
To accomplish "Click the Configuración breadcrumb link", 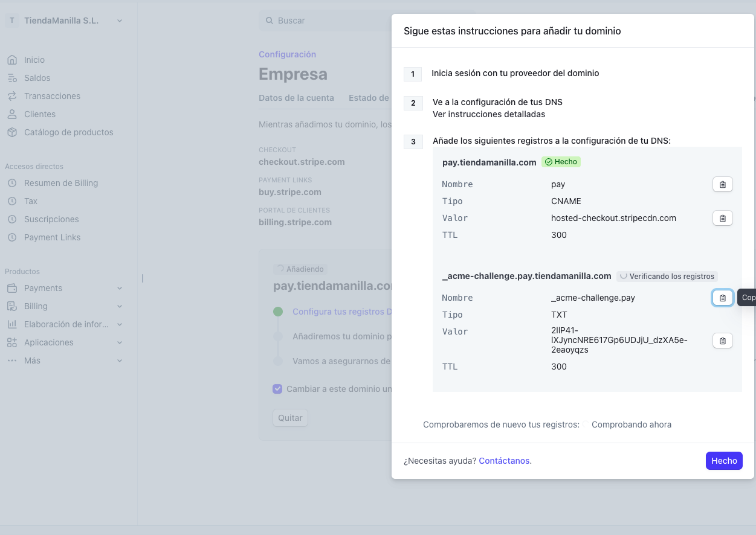I will [287, 54].
